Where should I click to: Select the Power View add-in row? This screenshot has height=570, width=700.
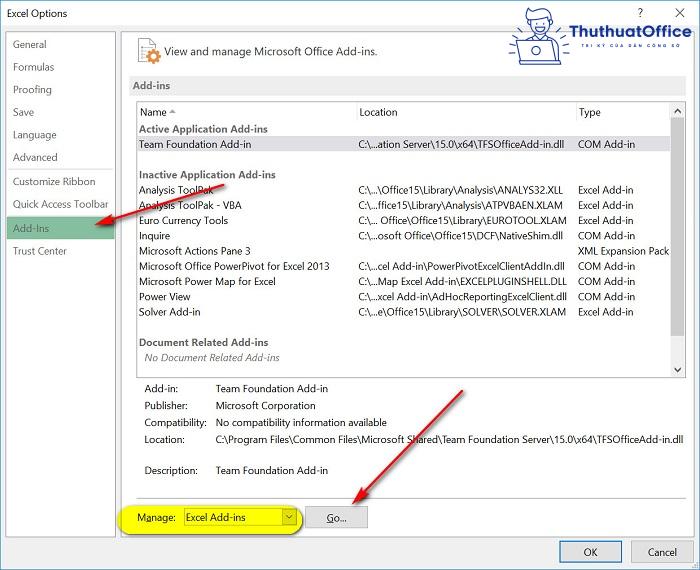point(404,296)
